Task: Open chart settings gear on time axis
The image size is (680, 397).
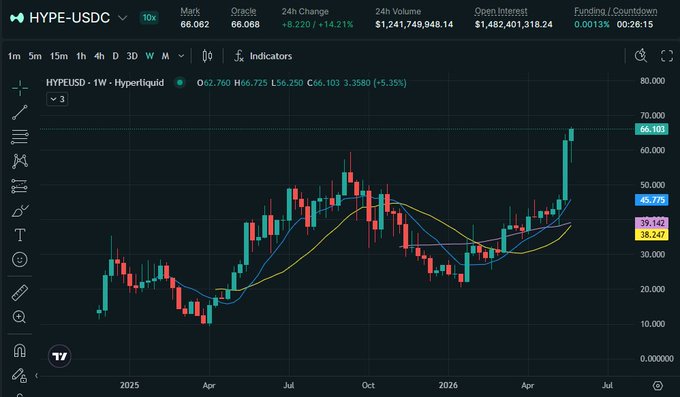Action: [658, 385]
